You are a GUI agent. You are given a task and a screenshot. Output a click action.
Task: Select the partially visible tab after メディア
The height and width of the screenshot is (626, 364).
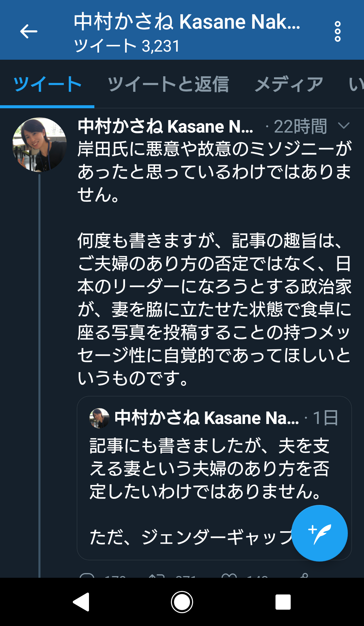tap(356, 84)
